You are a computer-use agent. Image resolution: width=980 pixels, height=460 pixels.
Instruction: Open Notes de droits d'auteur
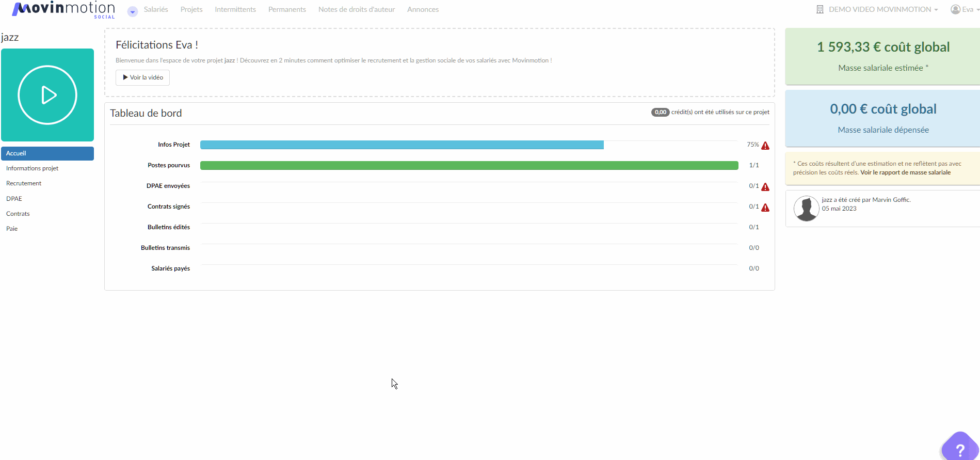pos(357,9)
